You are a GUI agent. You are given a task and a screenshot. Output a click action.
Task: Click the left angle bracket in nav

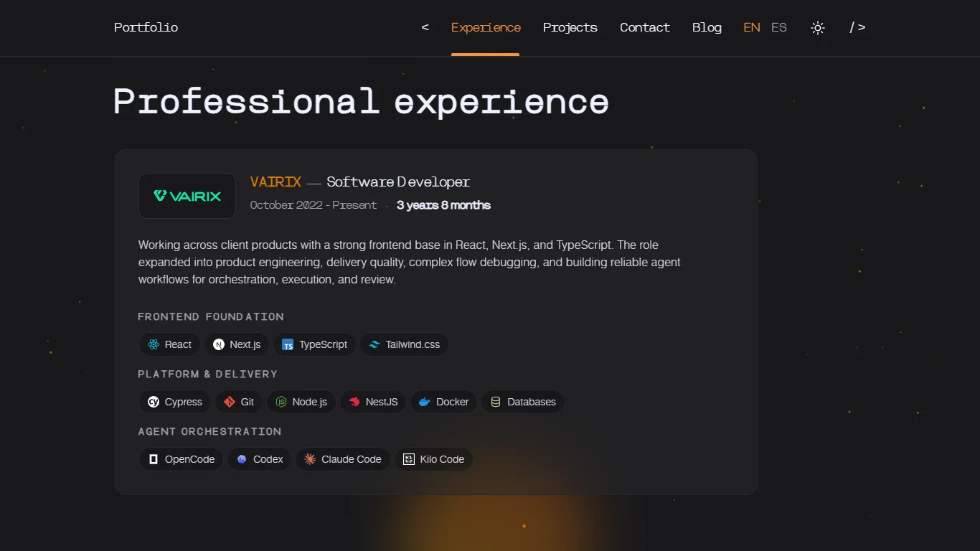point(425,27)
